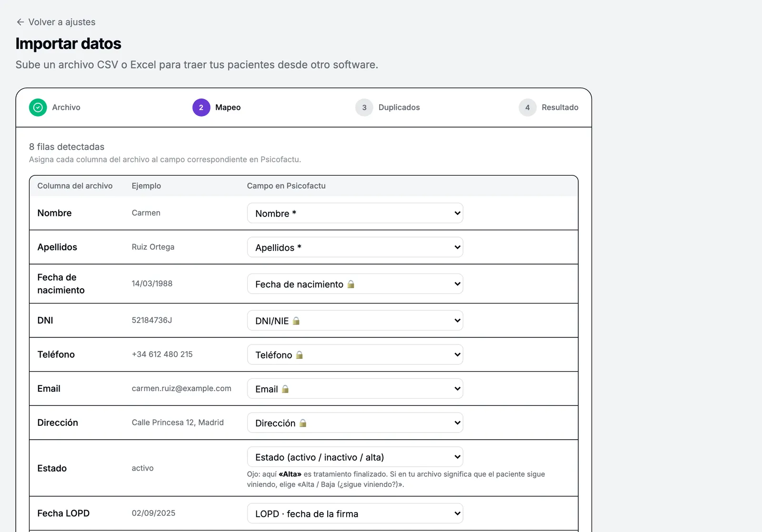Click the example Calle Princesa 12, Madrid

[178, 423]
